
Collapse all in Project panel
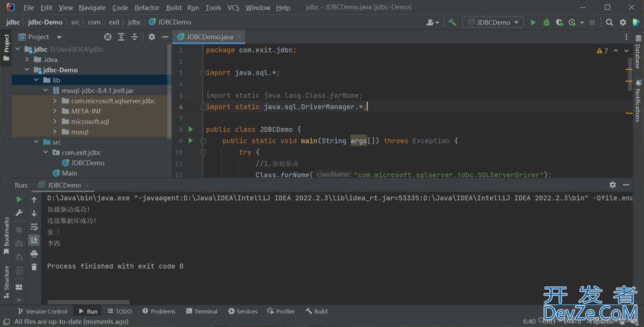pos(135,37)
